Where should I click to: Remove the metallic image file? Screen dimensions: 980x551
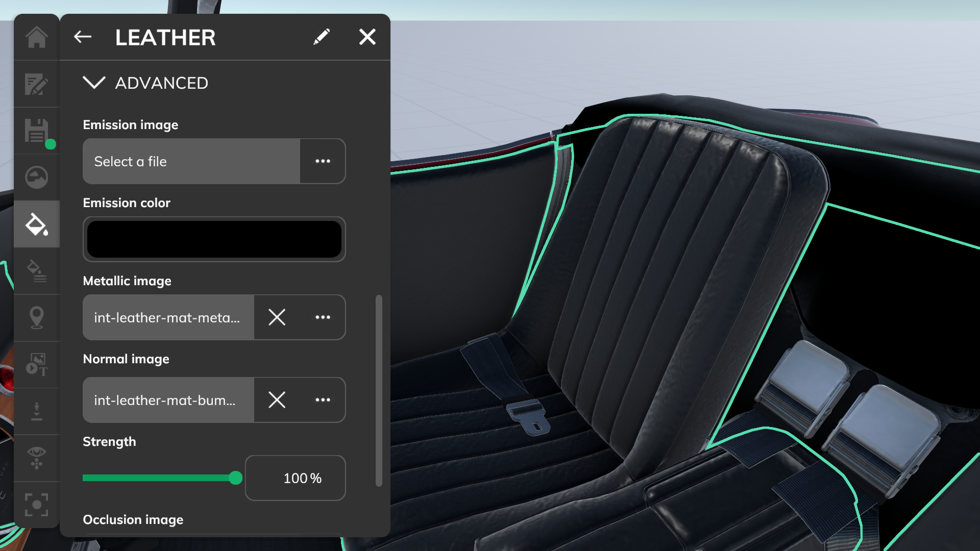277,317
